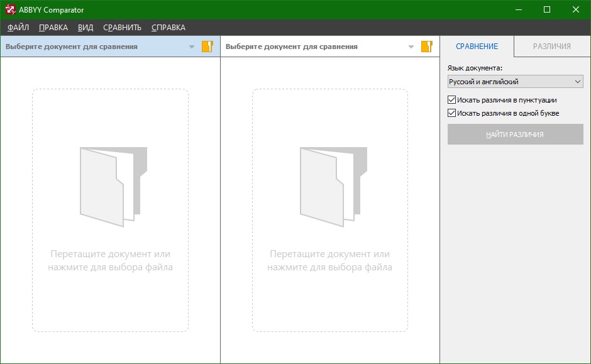Image resolution: width=591 pixels, height=364 pixels.
Task: Click the folder document icon in left drop zone
Action: 113,186
